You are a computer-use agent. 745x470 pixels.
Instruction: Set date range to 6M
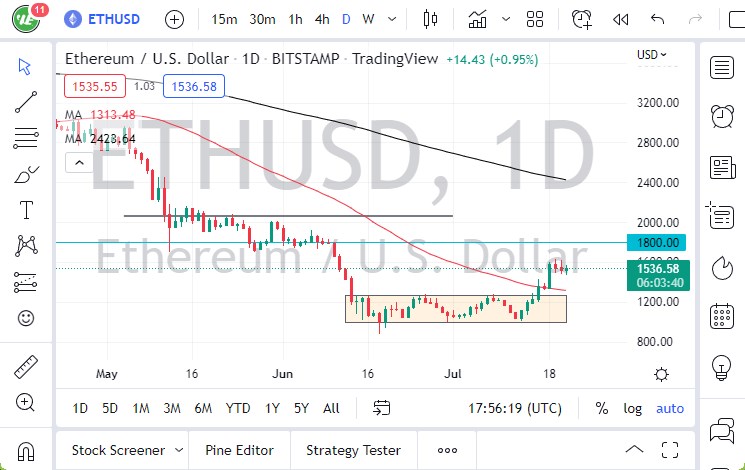(x=203, y=408)
